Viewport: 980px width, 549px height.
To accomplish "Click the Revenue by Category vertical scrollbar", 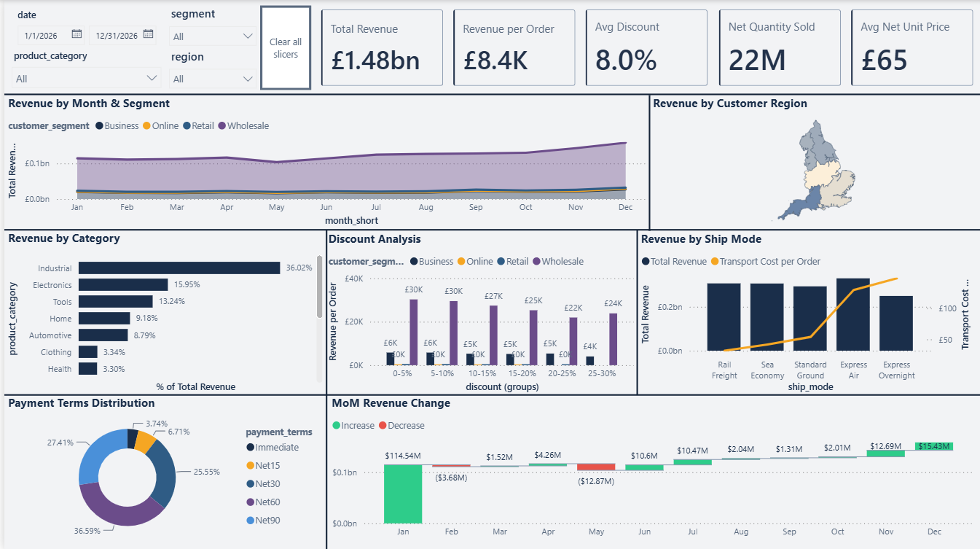I will [319, 287].
